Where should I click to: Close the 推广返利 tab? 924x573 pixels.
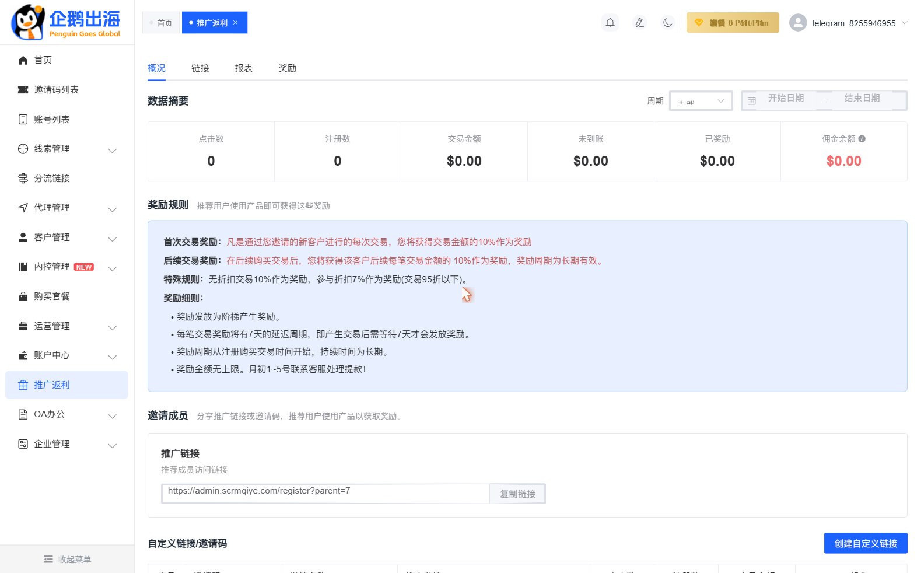[236, 23]
